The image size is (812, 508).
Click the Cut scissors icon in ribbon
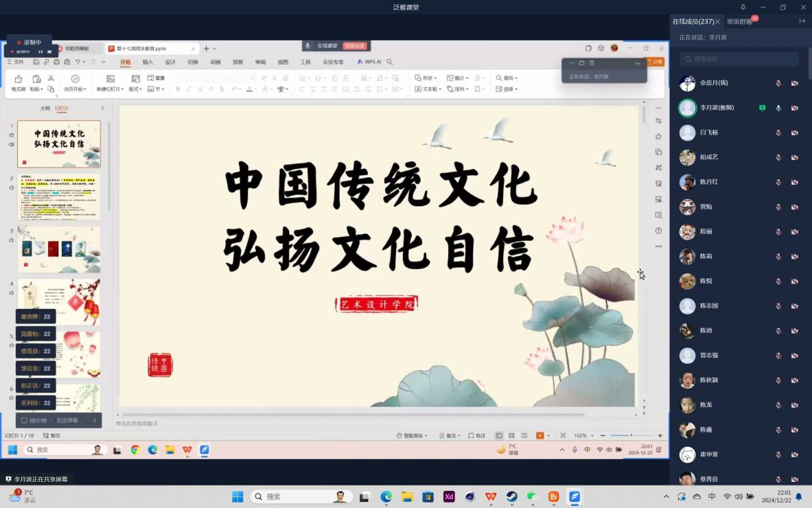click(x=51, y=78)
